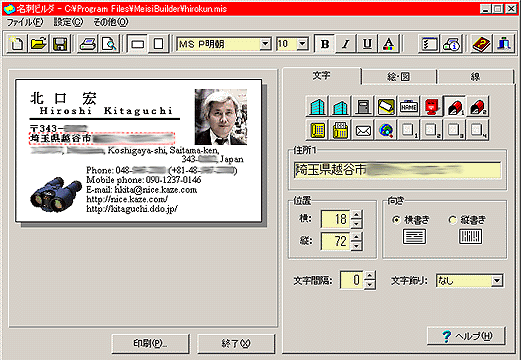Open print preview with the magnifier icon

click(x=109, y=44)
